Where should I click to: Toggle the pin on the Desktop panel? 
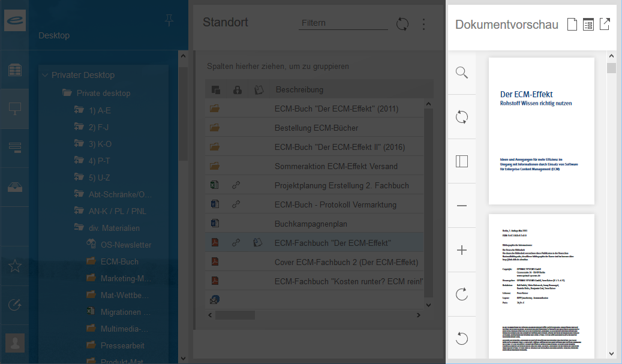(169, 21)
